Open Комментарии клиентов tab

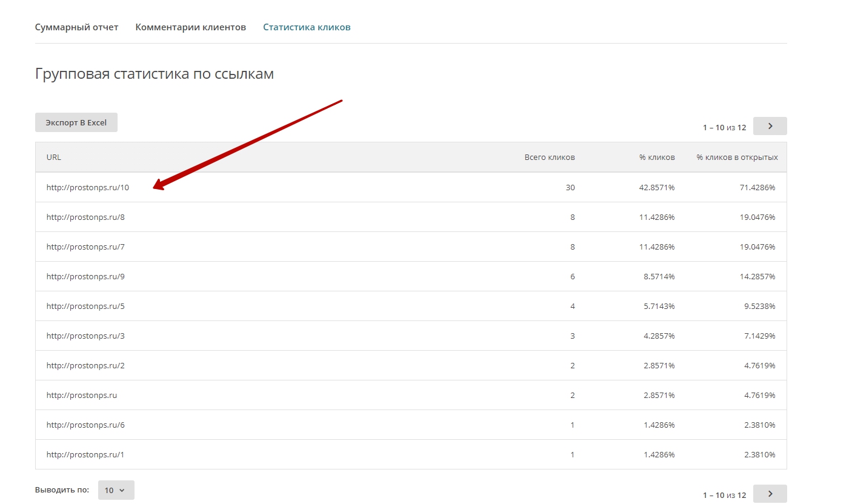(190, 27)
